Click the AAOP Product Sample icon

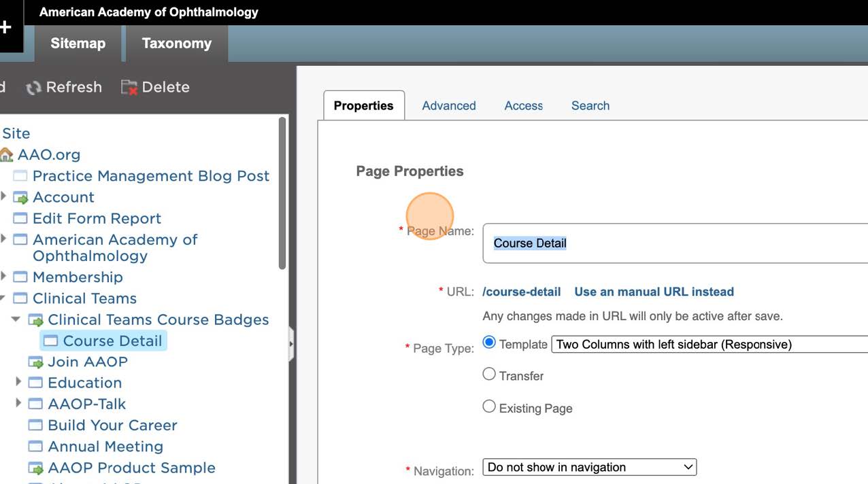[35, 468]
